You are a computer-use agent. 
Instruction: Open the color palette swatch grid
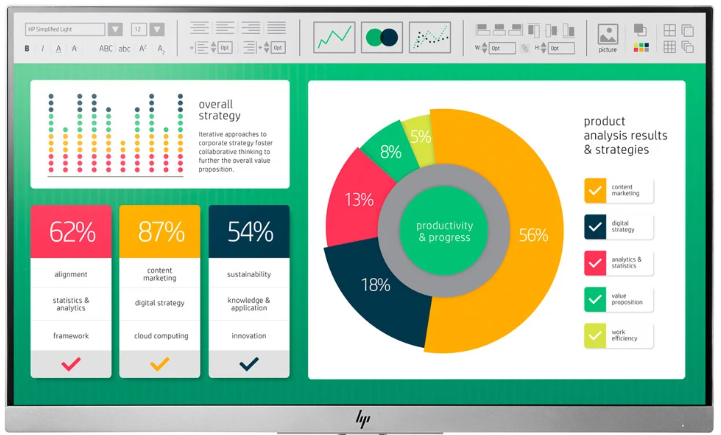[x=641, y=47]
